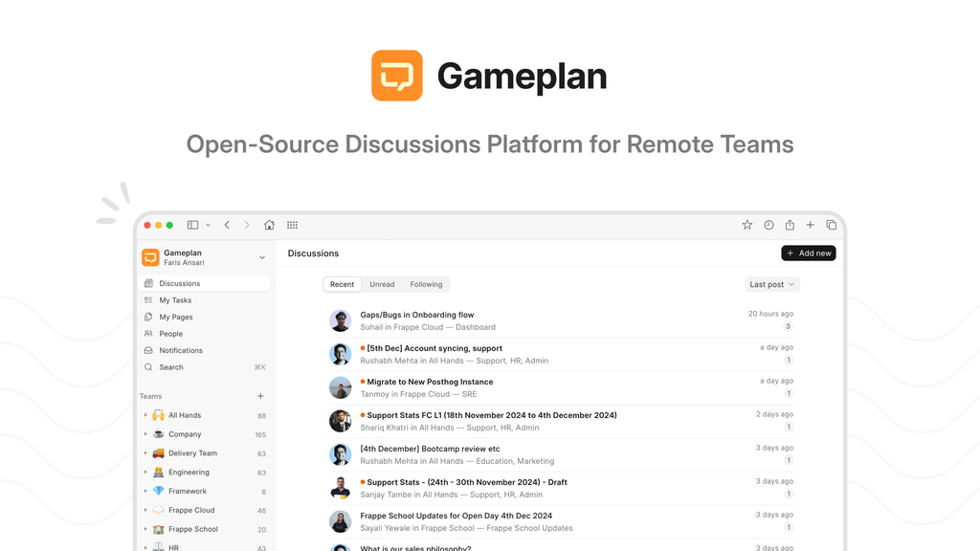Screen dimensions: 980x551
Task: Click the browser back arrow
Action: click(227, 225)
